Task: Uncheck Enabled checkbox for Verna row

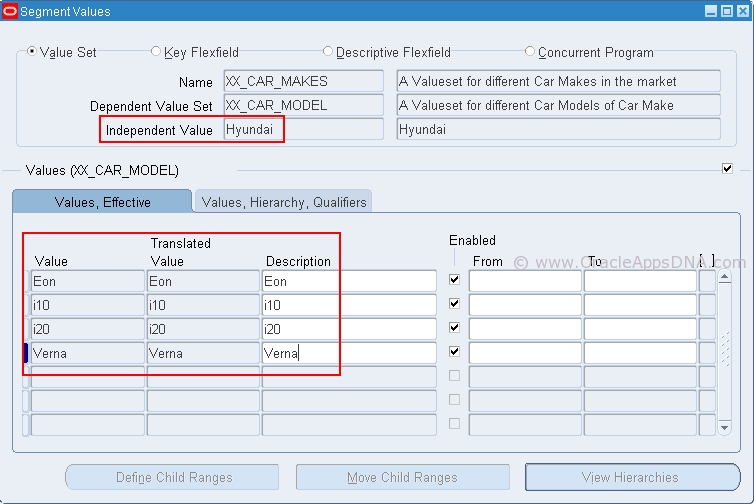Action: pyautogui.click(x=454, y=352)
